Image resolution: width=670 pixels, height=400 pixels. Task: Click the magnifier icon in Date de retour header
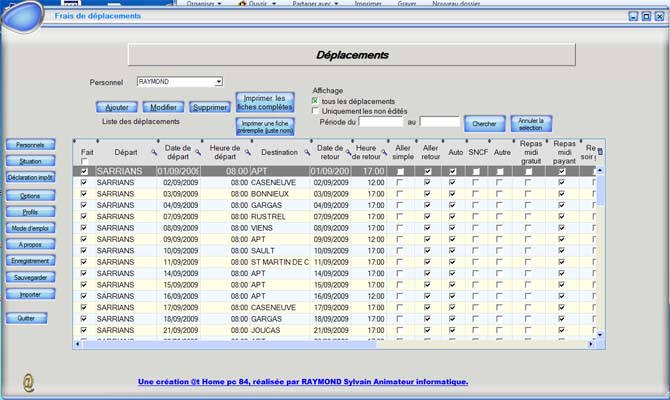pos(348,153)
